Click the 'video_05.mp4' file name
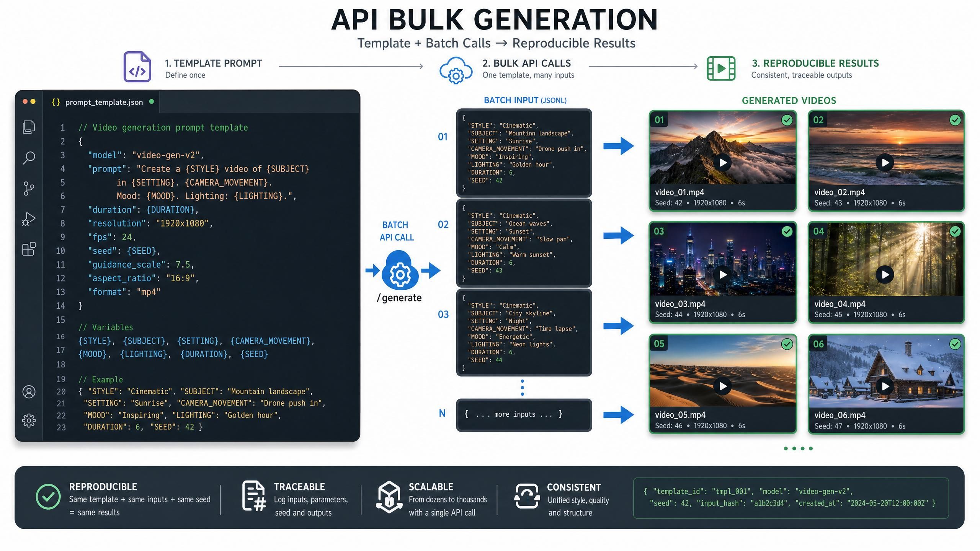Viewport: 980px width, 551px height. tap(680, 415)
